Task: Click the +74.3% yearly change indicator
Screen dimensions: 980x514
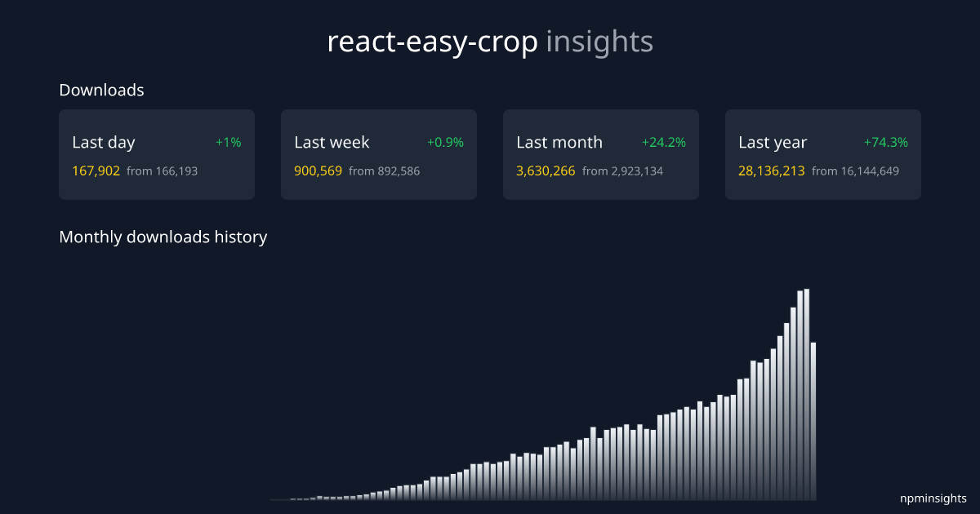Action: (885, 143)
